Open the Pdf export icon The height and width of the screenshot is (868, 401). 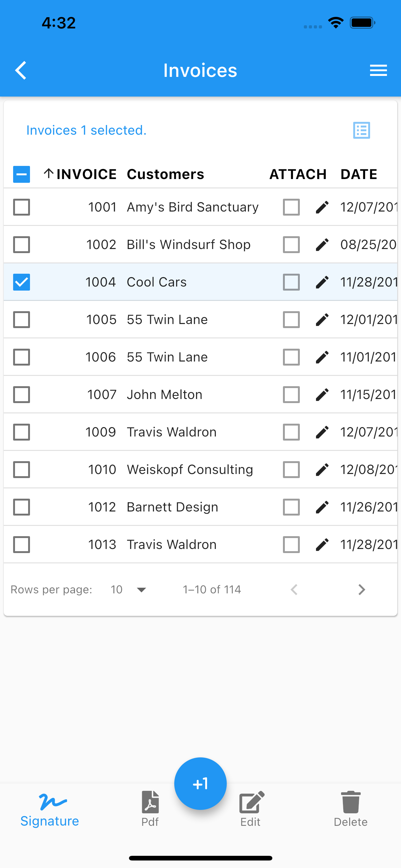150,802
